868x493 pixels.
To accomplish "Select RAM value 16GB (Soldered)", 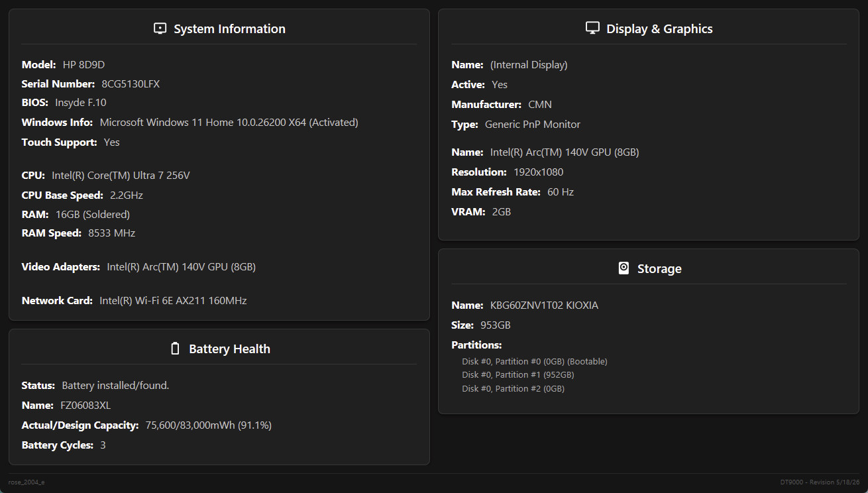I will (93, 215).
